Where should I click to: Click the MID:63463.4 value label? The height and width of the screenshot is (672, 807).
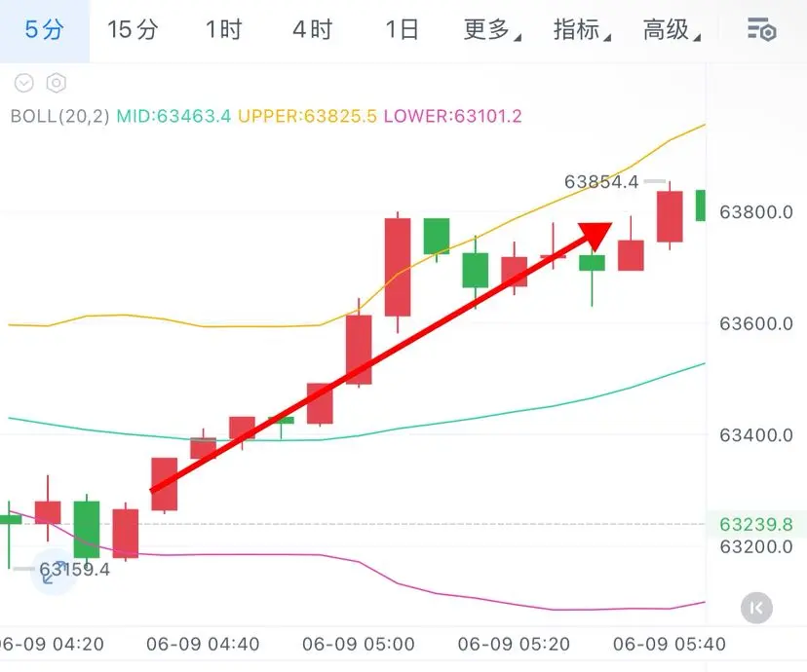point(173,116)
